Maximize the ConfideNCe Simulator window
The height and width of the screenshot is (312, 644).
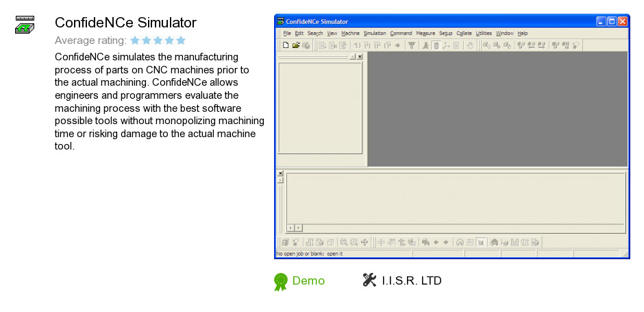[x=612, y=21]
